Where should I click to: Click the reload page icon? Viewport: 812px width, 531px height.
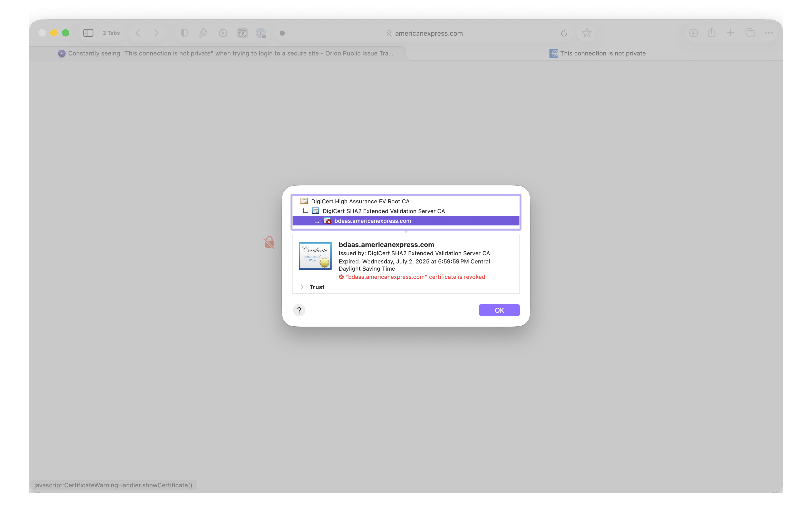[564, 33]
